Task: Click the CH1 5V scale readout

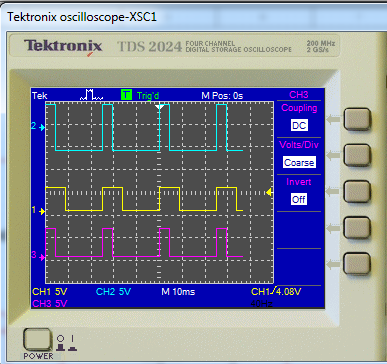Action: [50, 292]
